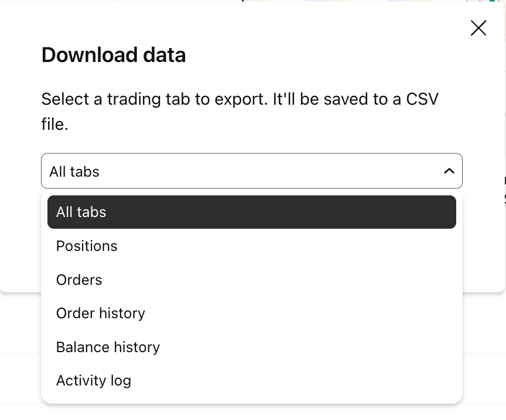Set export selection to Balance history
Image resolution: width=506 pixels, height=420 pixels.
click(252, 347)
